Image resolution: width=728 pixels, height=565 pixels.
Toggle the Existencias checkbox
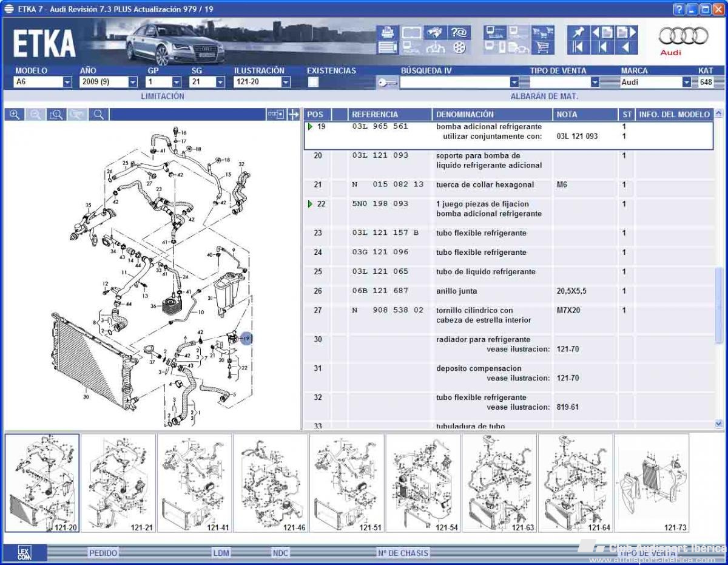coord(313,83)
